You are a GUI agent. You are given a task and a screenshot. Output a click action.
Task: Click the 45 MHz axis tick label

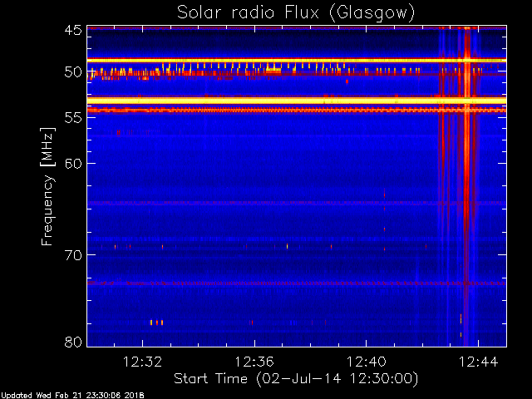(73, 30)
